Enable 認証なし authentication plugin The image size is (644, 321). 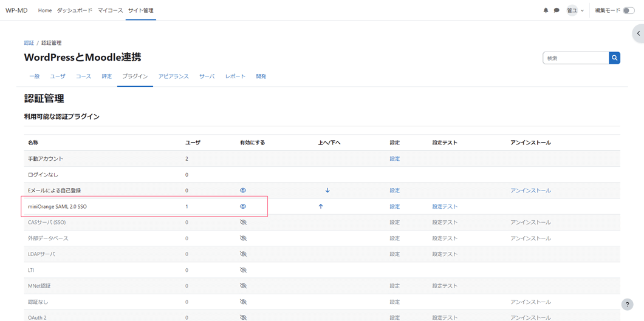coord(243,302)
